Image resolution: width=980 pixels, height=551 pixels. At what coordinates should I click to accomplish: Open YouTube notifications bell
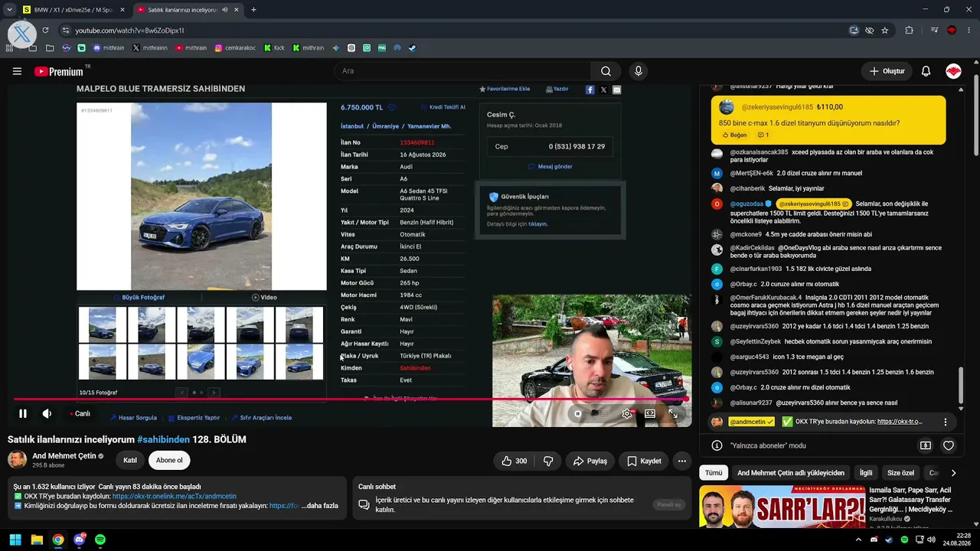click(926, 71)
